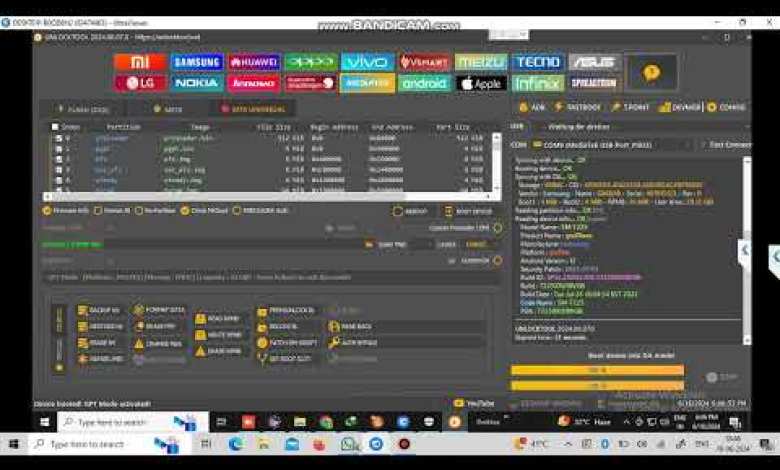Select the Infinix brand tile
Viewport: 780px width, 470px height.
pyautogui.click(x=538, y=83)
